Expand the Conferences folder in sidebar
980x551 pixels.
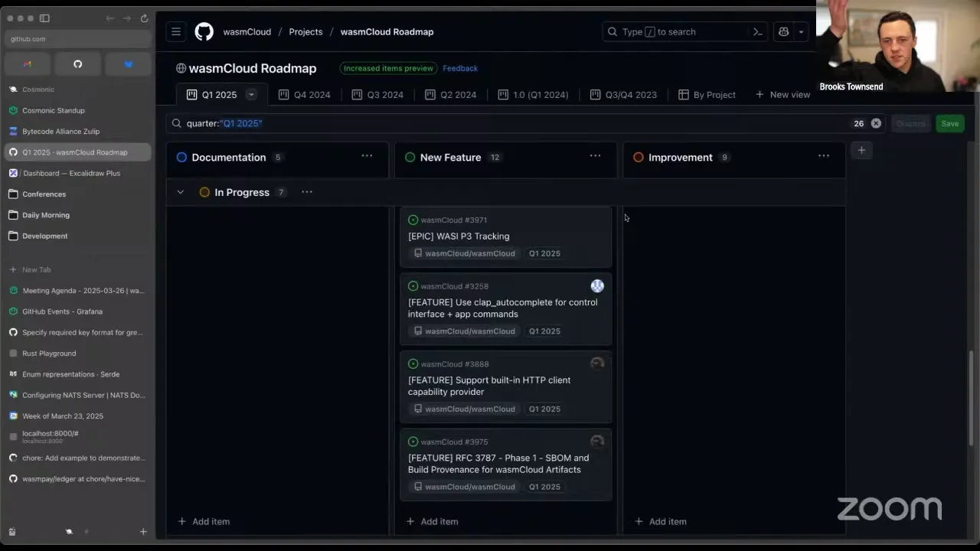coord(77,194)
